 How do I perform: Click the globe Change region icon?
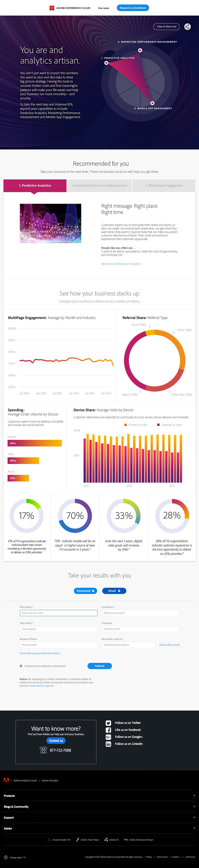pos(6,857)
